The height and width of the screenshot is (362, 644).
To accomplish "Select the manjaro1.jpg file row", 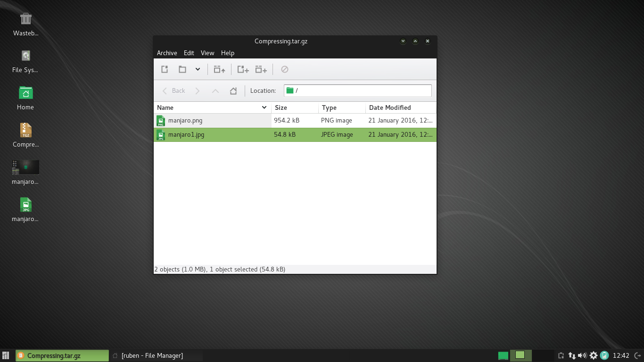I will click(295, 135).
